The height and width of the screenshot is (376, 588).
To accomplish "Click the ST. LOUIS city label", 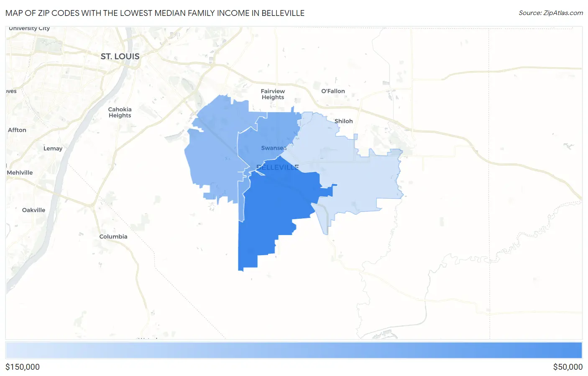I will pos(120,56).
